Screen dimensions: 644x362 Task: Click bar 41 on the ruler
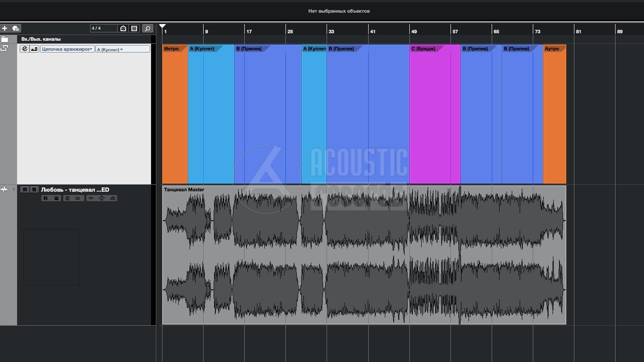pos(372,32)
